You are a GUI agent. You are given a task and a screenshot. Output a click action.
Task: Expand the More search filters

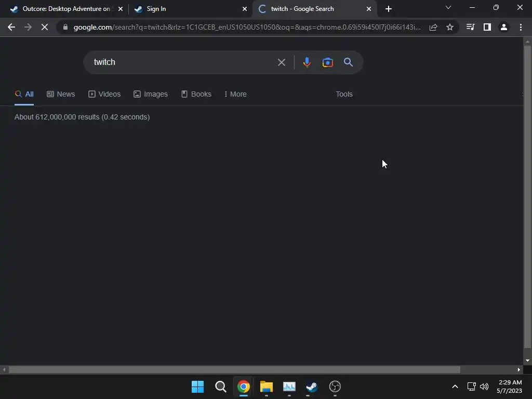click(x=235, y=94)
